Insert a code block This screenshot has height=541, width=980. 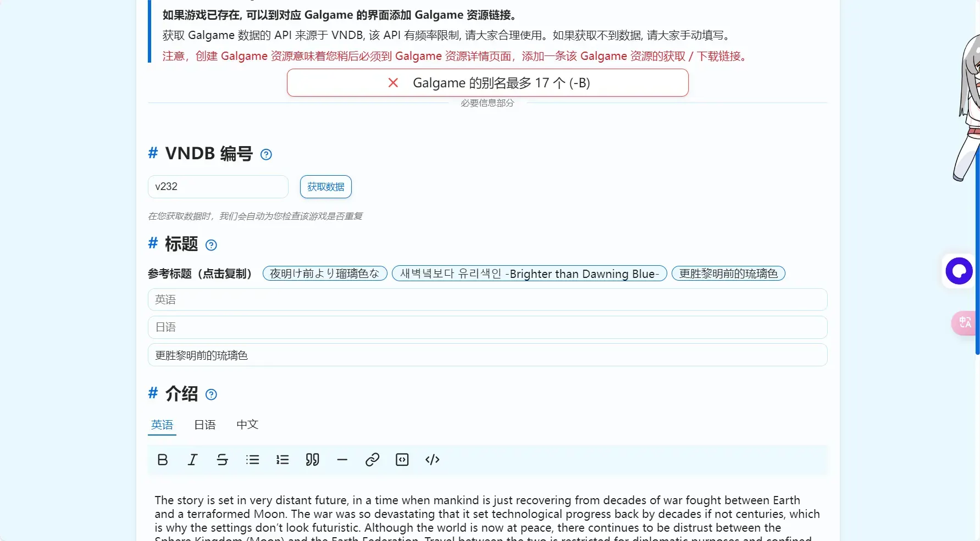(402, 460)
